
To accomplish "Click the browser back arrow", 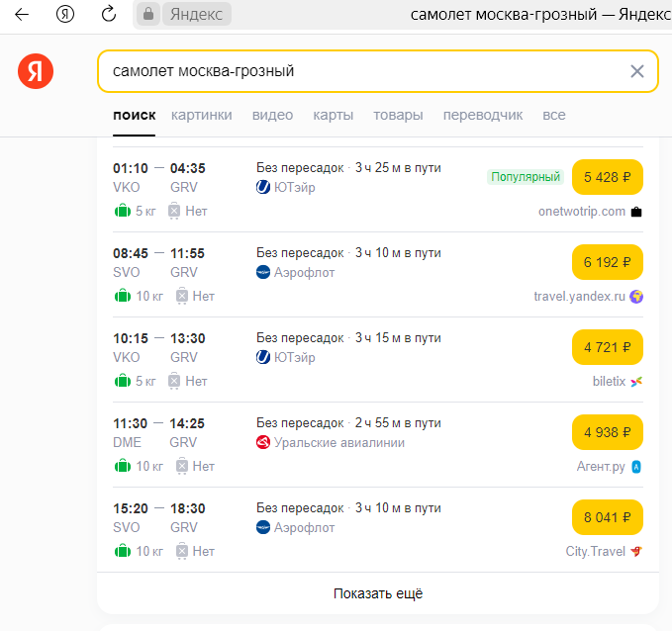I will [21, 15].
